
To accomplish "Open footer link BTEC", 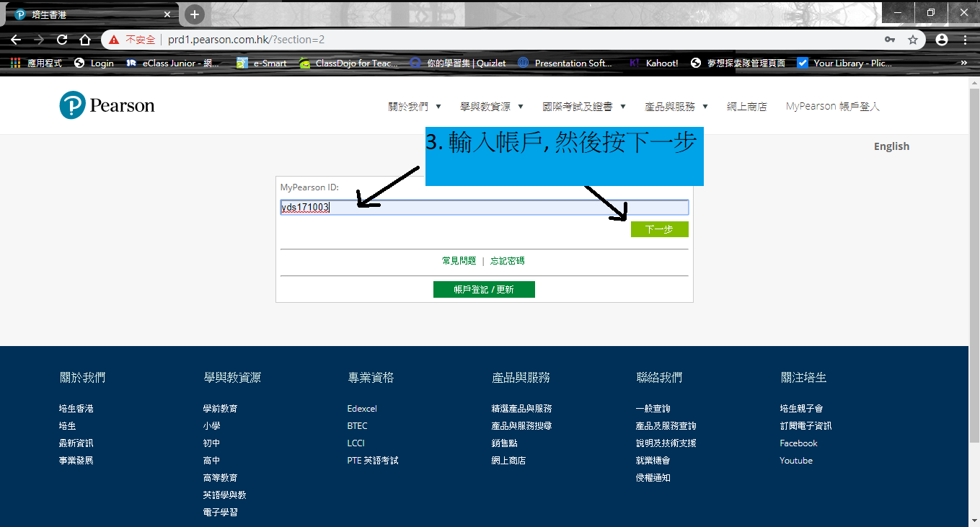I will 357,426.
